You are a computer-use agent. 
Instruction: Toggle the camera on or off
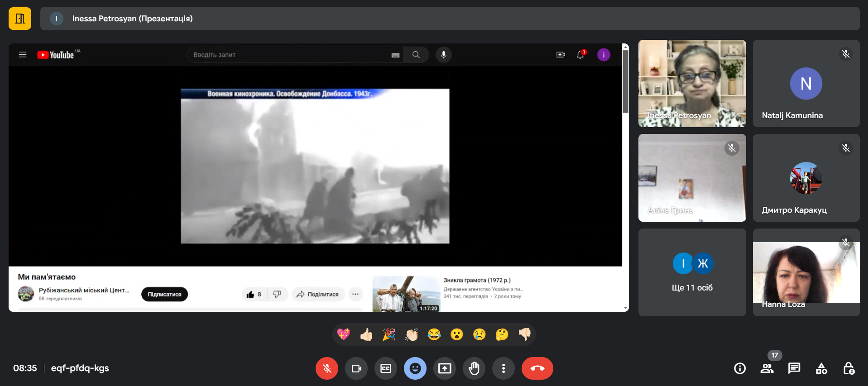point(356,368)
